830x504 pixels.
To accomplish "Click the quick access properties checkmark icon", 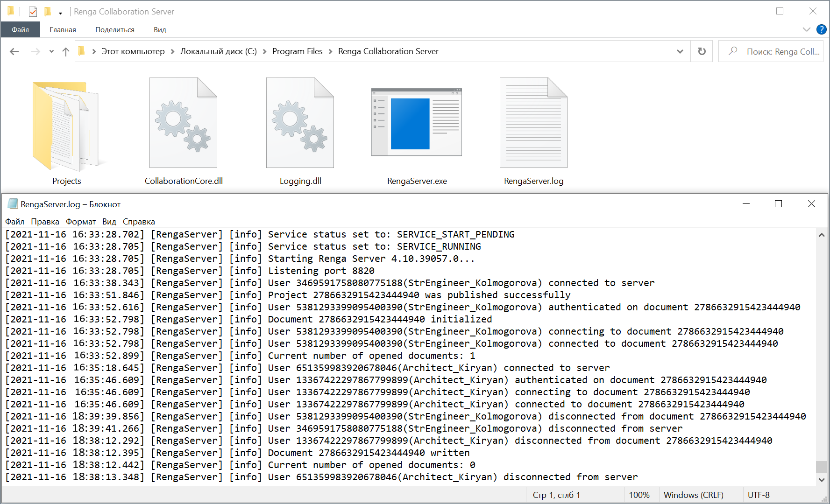I will [33, 11].
